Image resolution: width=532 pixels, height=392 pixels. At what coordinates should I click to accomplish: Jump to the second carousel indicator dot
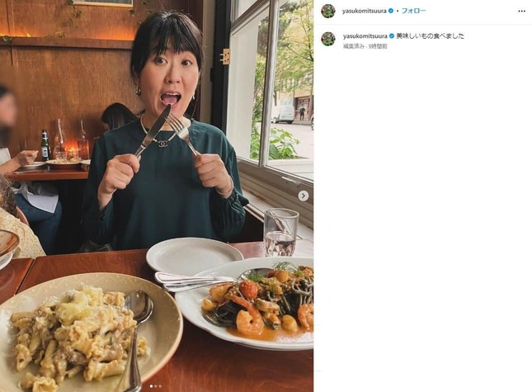coord(156,386)
